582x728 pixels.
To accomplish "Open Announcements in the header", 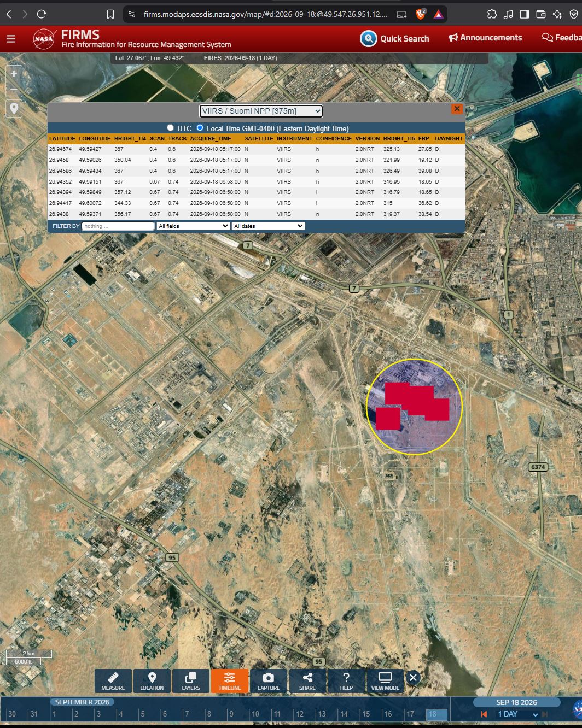I will [485, 38].
